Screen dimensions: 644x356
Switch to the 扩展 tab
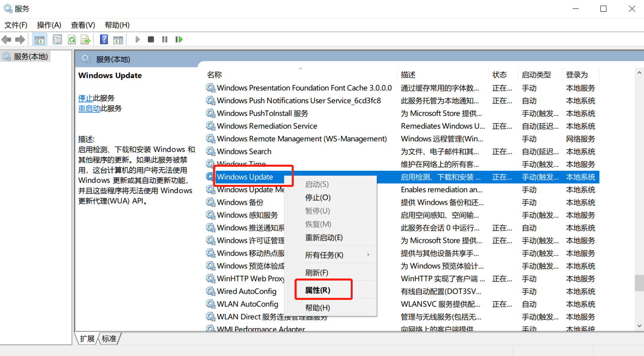point(87,339)
